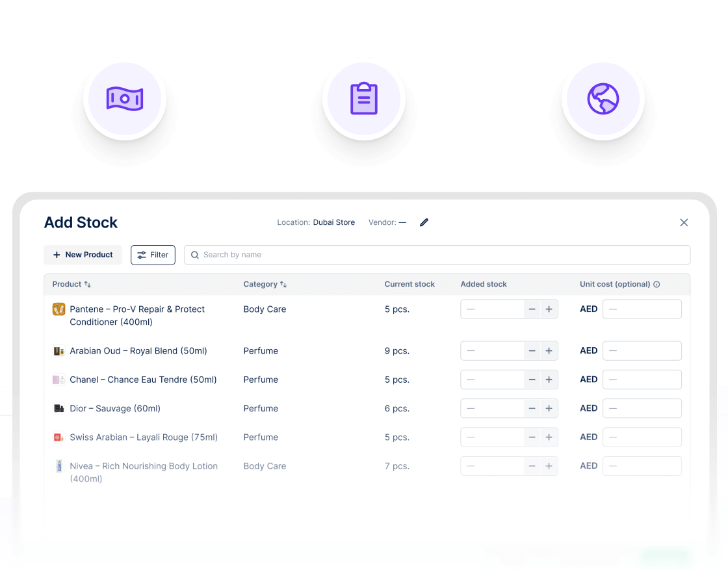Click added stock field for Nivea lotion
The image size is (728, 572).
click(x=492, y=466)
